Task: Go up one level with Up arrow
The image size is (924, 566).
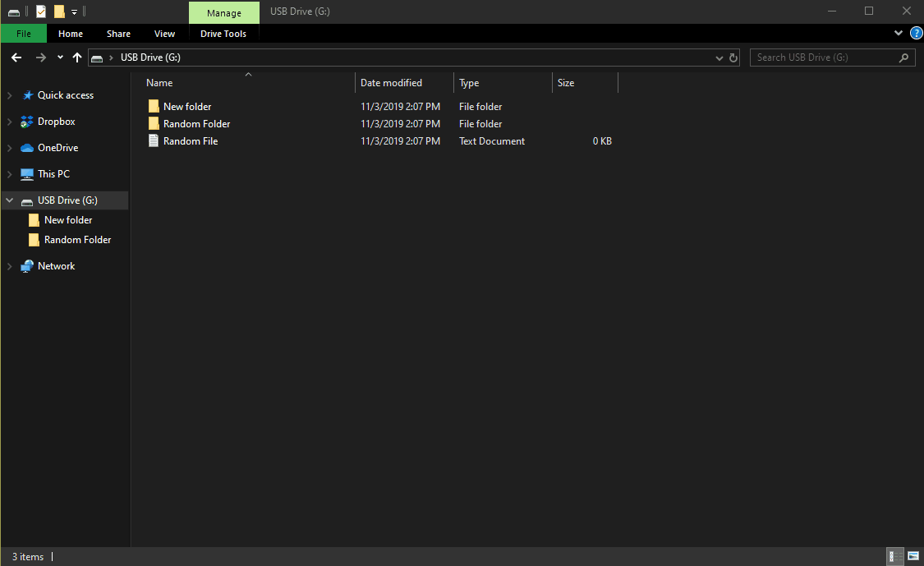Action: [x=77, y=58]
